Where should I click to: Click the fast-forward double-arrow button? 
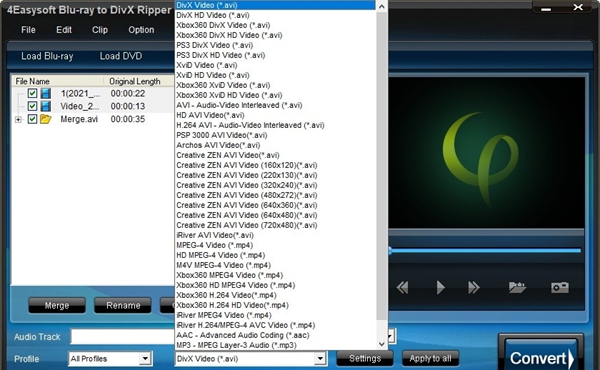[474, 287]
